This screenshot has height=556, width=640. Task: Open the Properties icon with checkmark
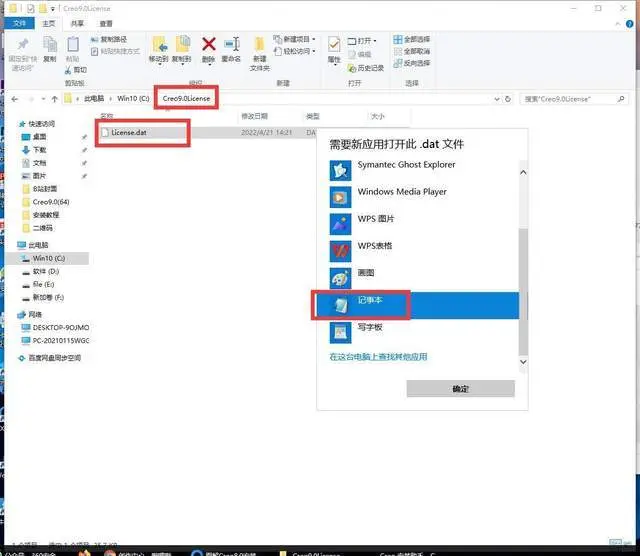click(334, 44)
